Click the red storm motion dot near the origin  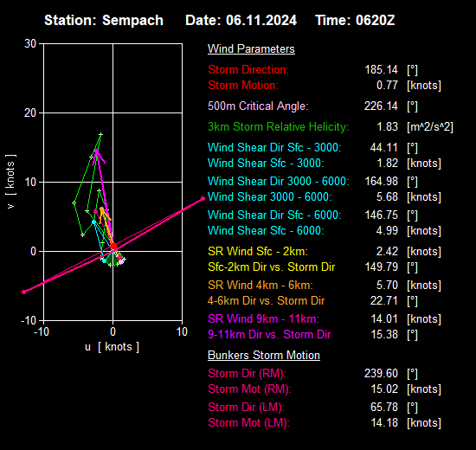click(x=113, y=246)
